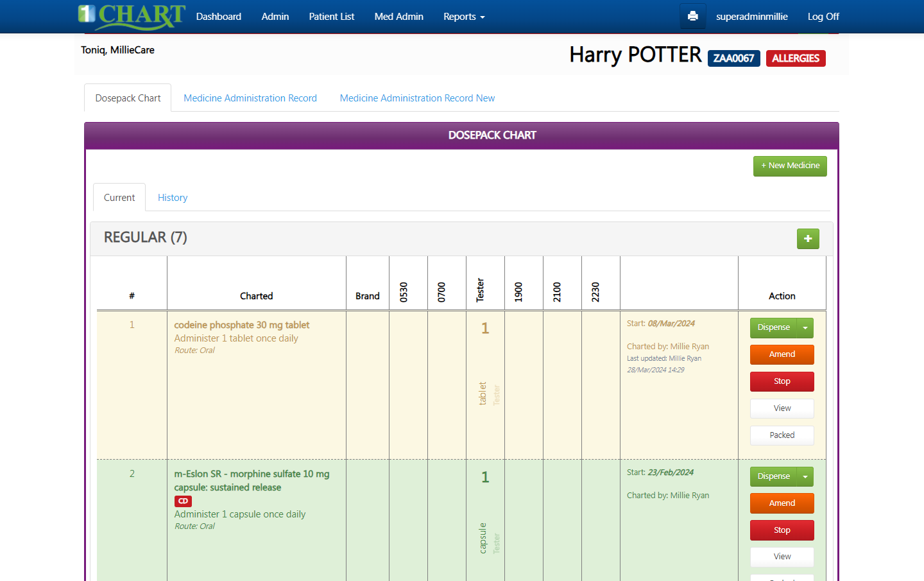Click the green plus icon in REGULAR section

(x=807, y=239)
